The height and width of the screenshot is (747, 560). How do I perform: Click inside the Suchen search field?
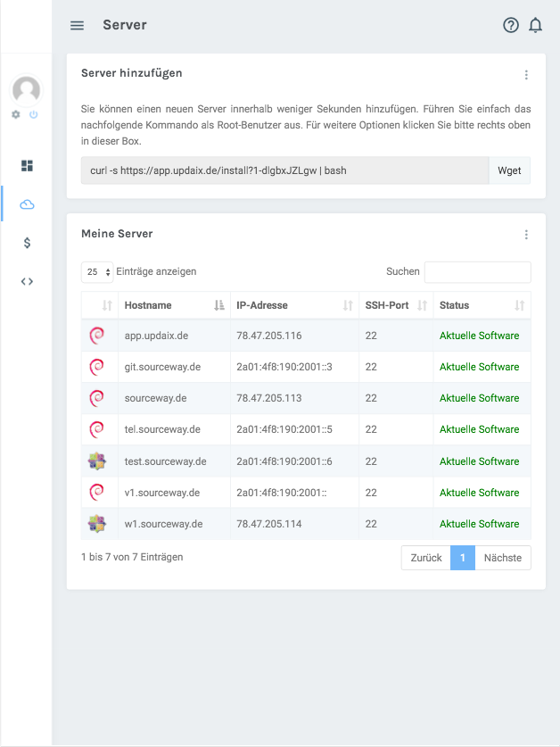477,271
